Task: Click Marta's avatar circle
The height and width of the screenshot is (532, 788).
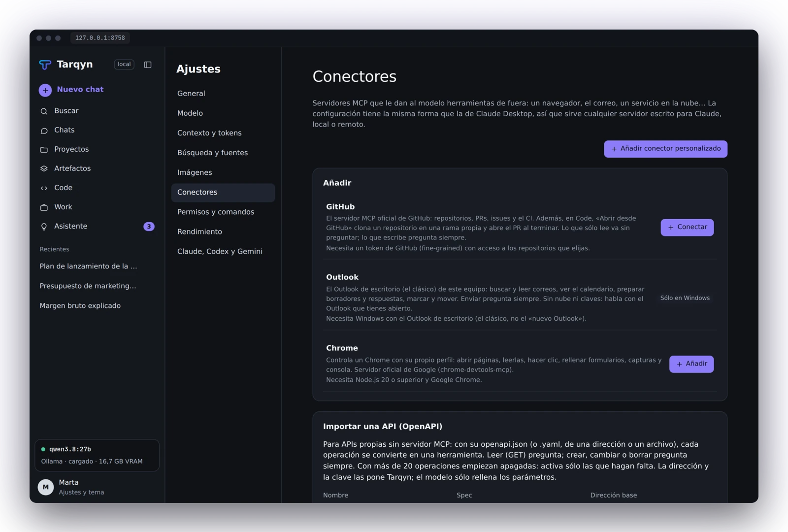Action: [46, 487]
